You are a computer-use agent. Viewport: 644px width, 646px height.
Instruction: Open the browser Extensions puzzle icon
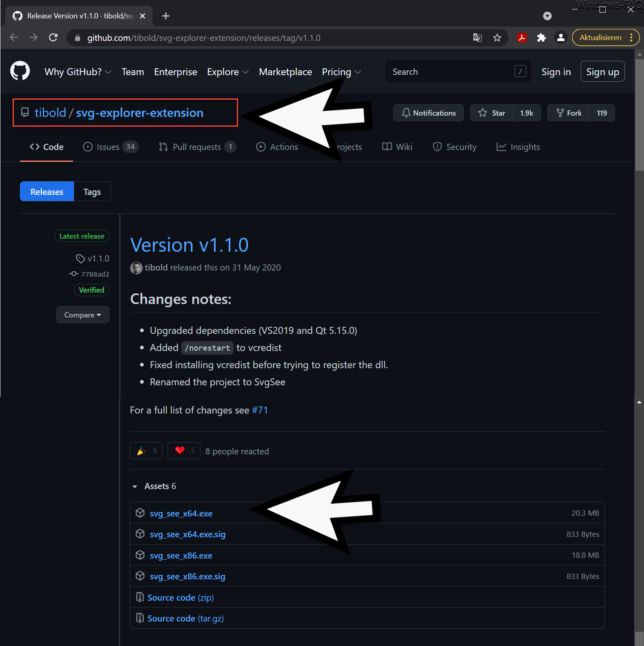point(541,38)
